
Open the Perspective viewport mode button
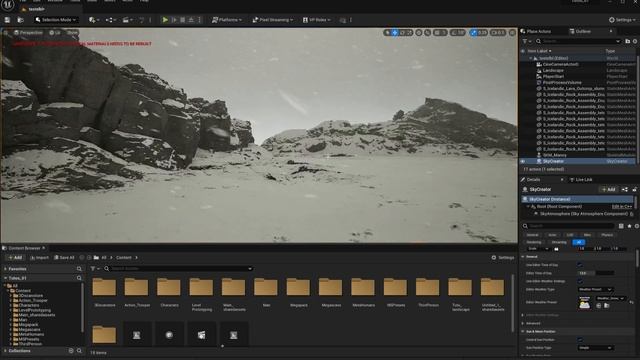point(28,33)
